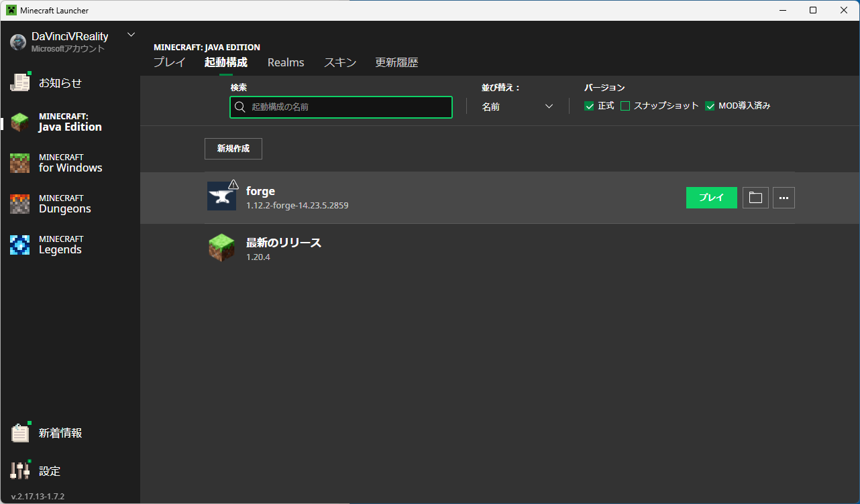860x504 pixels.
Task: Click the 起動構成の名前 search field
Action: pos(349,107)
